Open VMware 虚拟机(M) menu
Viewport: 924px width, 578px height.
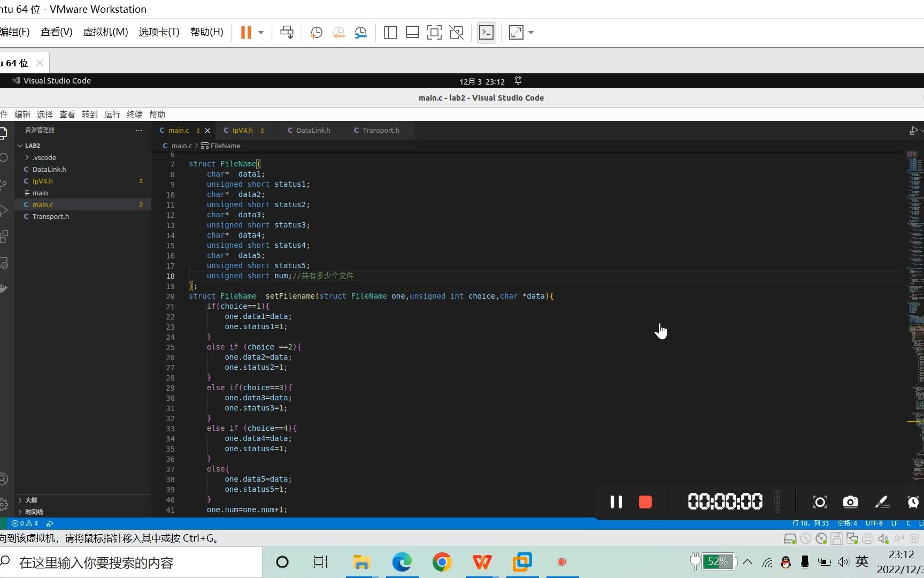pyautogui.click(x=106, y=32)
